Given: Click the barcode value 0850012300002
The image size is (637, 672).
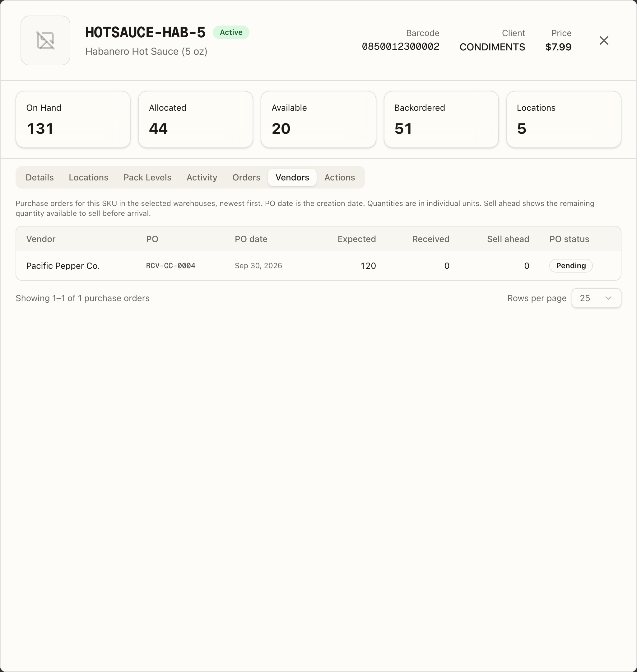Looking at the screenshot, I should click(400, 47).
